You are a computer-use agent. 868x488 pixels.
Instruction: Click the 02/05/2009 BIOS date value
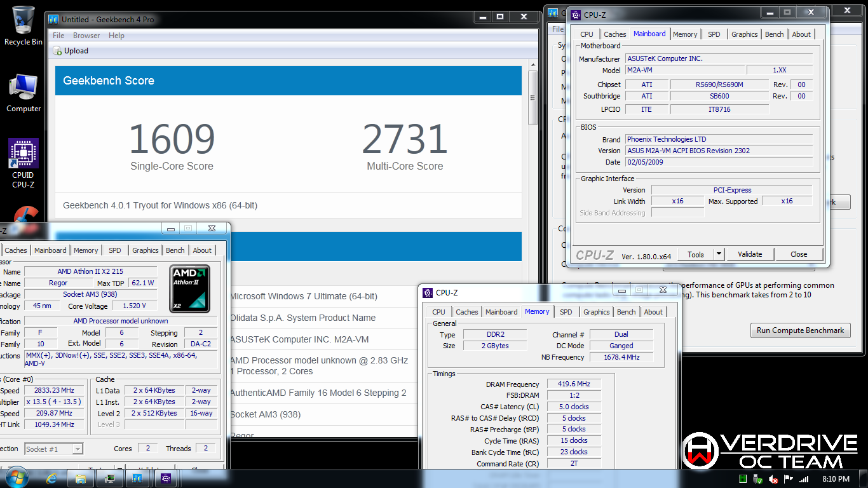pos(719,162)
